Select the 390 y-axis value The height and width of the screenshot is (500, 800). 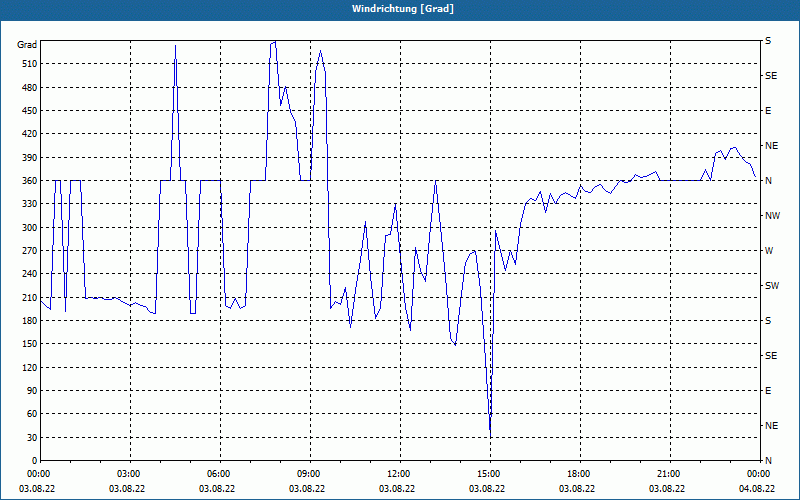tap(29, 158)
